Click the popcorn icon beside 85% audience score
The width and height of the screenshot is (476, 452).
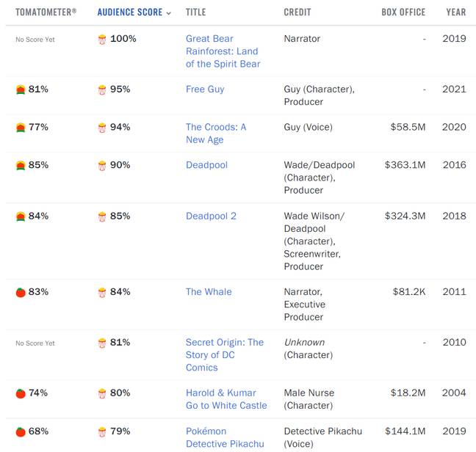point(102,216)
